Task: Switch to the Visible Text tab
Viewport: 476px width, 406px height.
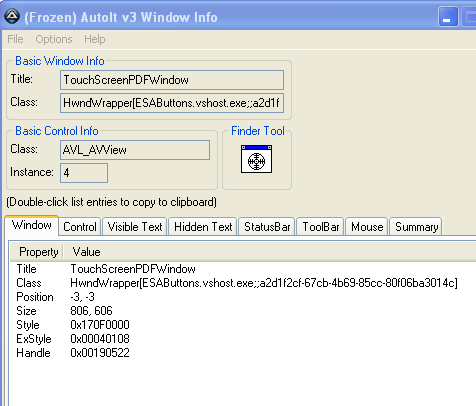Action: (135, 227)
